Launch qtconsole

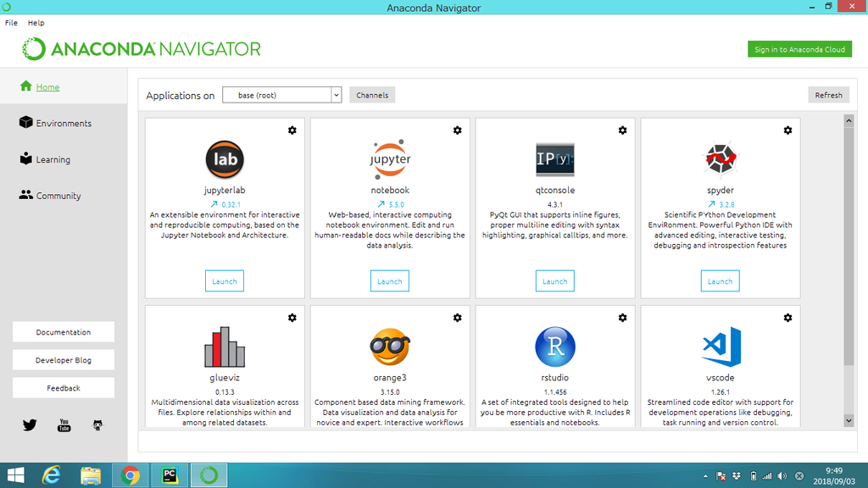click(554, 281)
